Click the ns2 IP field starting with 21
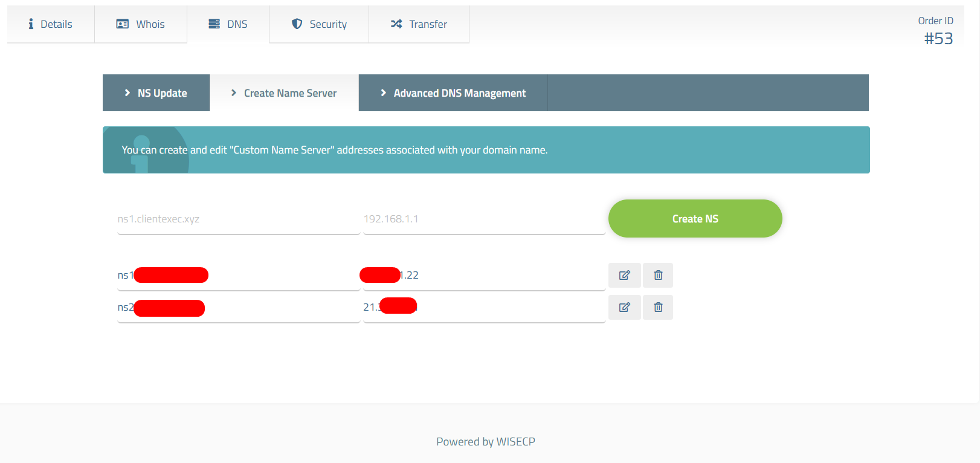The image size is (980, 463). pyautogui.click(x=484, y=307)
